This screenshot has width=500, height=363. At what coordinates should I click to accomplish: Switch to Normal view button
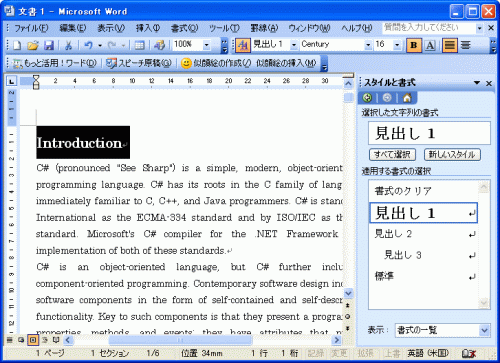click(10, 340)
